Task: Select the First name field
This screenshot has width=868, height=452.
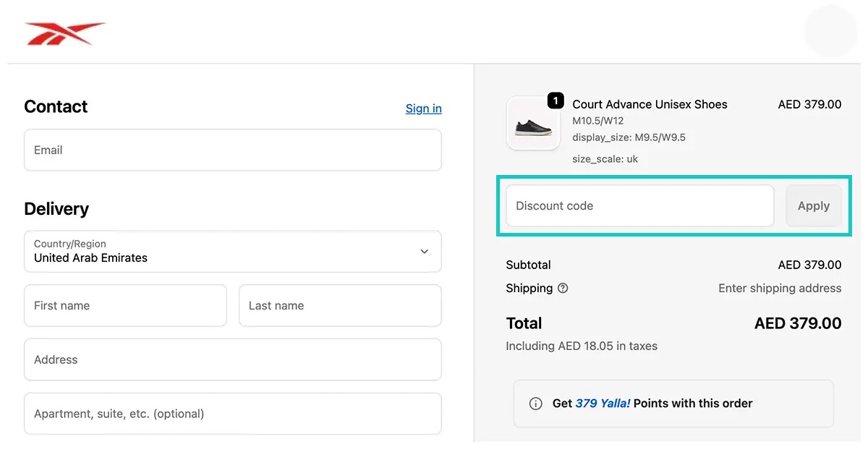Action: coord(125,305)
